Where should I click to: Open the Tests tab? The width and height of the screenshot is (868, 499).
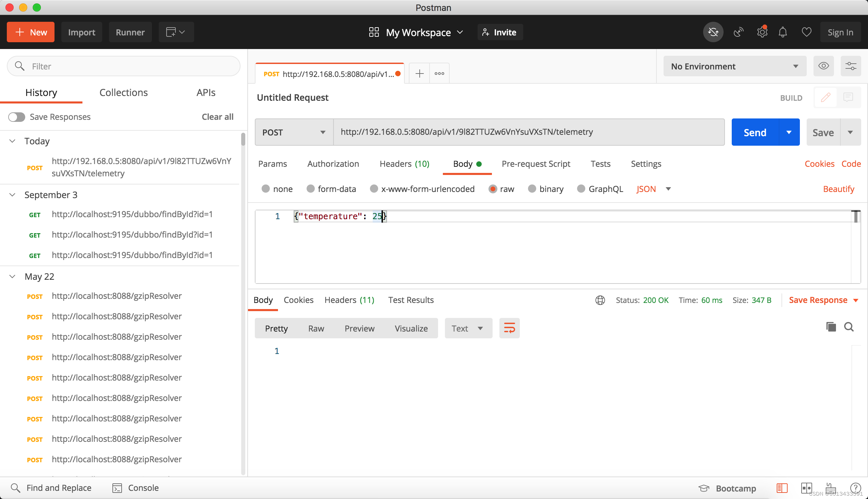coord(600,164)
